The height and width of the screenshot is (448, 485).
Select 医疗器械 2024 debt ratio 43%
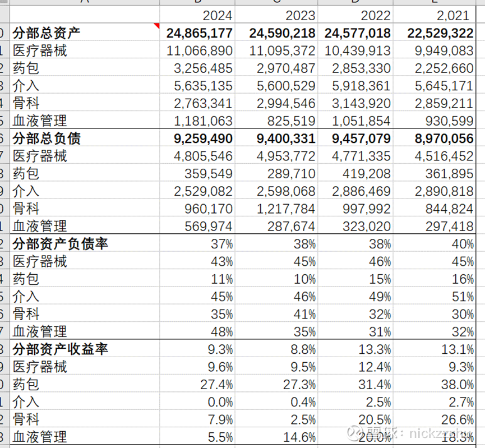point(197,261)
